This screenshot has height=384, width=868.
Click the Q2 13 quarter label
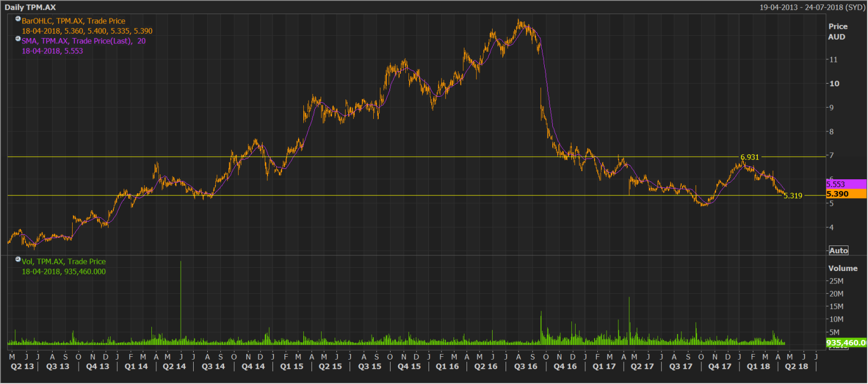tap(22, 367)
